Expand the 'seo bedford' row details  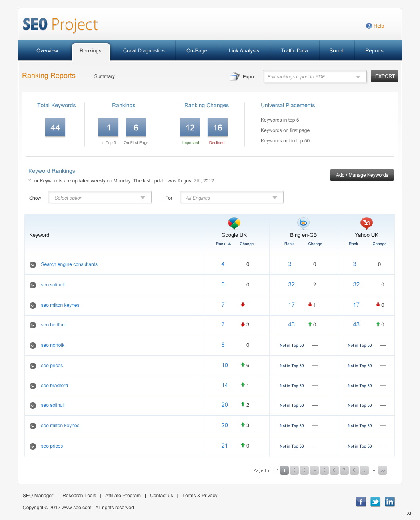pyautogui.click(x=33, y=325)
